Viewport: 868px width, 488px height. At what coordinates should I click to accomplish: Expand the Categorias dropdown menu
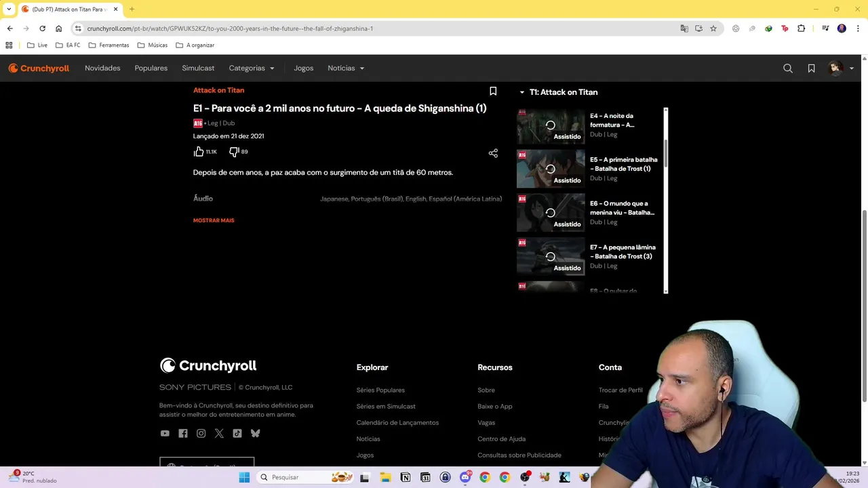pos(252,68)
